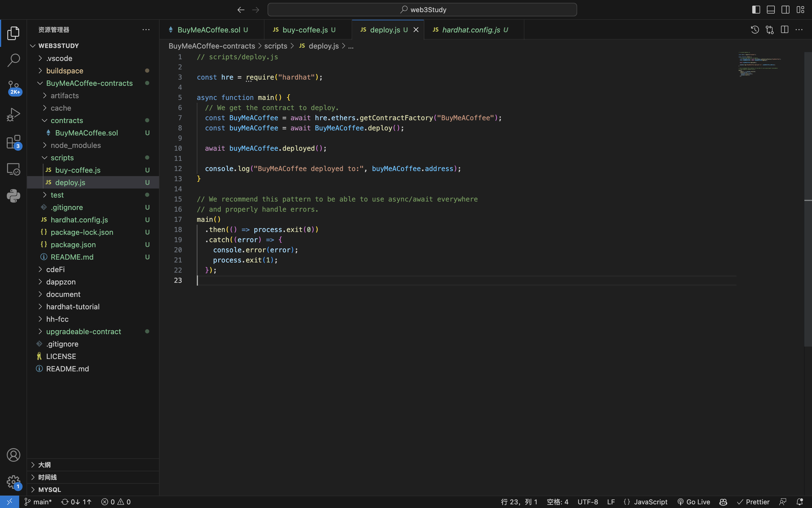812x508 pixels.
Task: Open editor More Actions ellipsis
Action: tap(799, 30)
